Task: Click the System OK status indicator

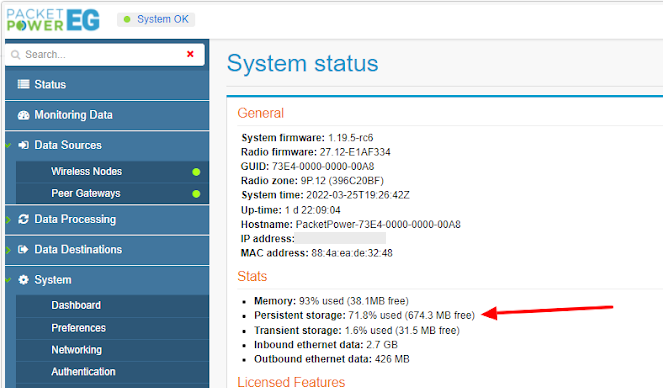Action: 156,19
